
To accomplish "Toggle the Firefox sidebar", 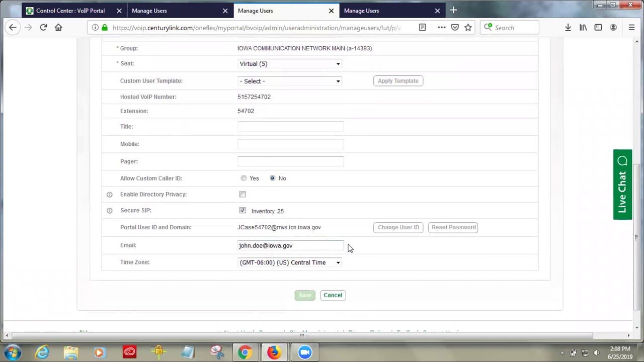I will (x=598, y=28).
